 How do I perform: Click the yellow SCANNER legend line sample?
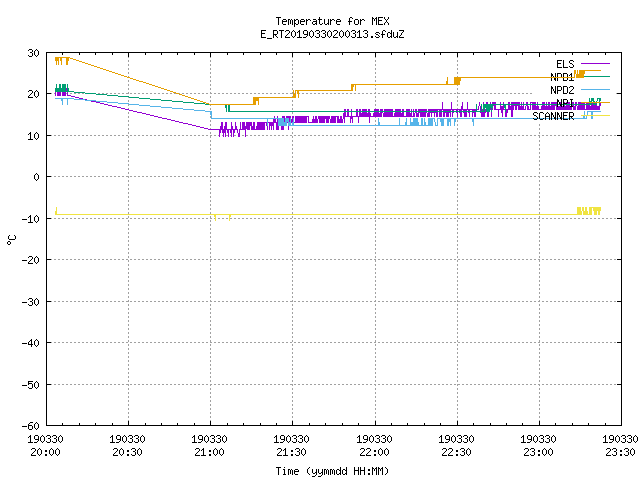tap(595, 116)
